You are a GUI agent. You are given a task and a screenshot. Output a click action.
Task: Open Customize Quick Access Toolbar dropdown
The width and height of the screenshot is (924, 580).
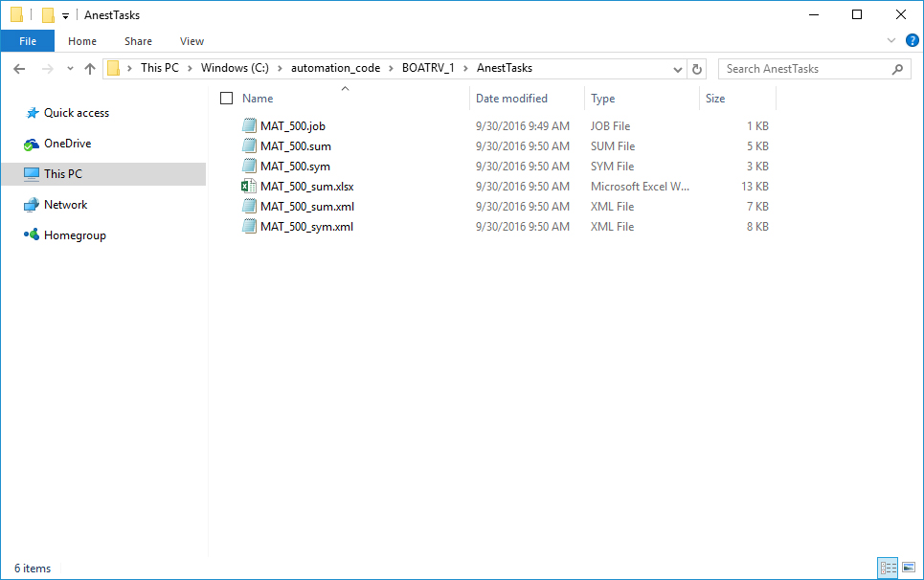click(65, 15)
